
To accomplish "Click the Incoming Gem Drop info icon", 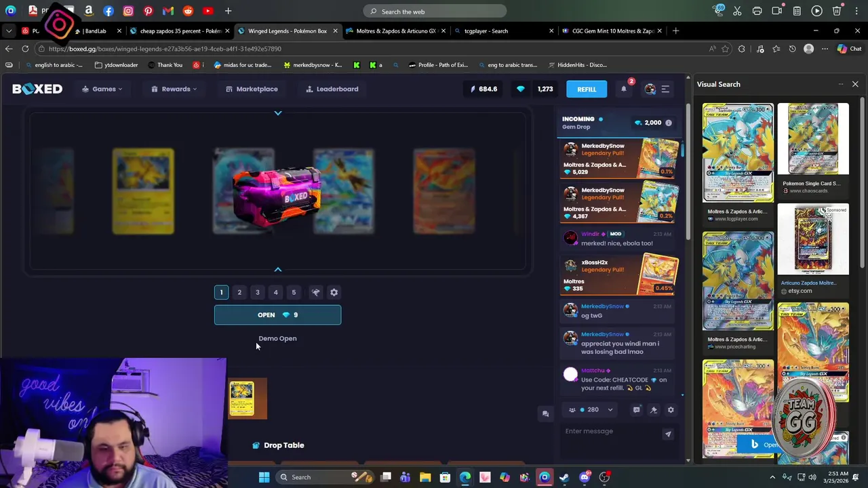I will tap(668, 123).
